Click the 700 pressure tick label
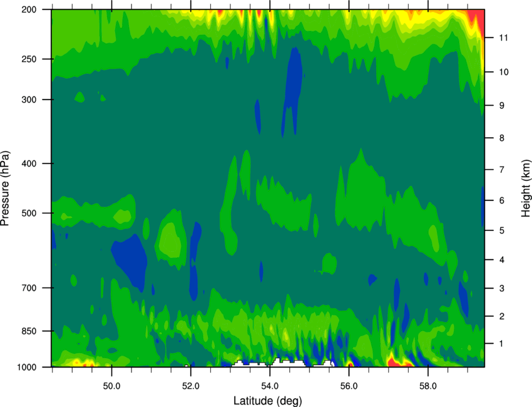This screenshot has height=407, width=532. click(29, 288)
